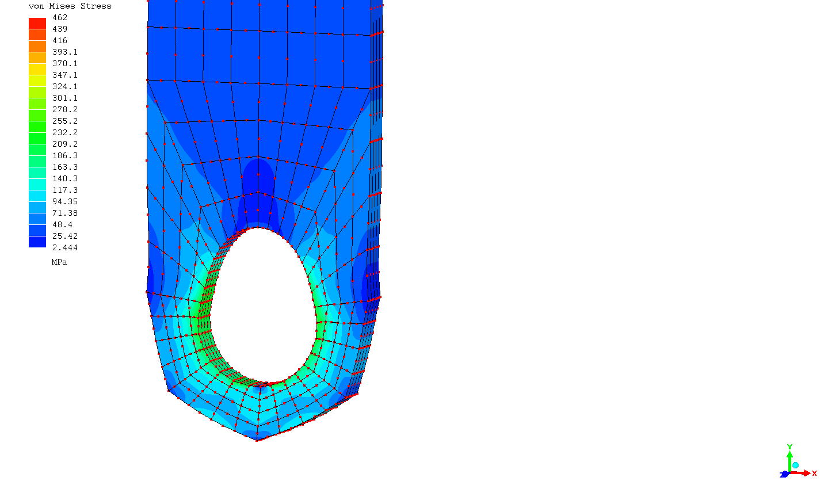Select the legend swatch between 370.1 and 393.1
This screenshot has height=504, width=824.
pos(37,58)
